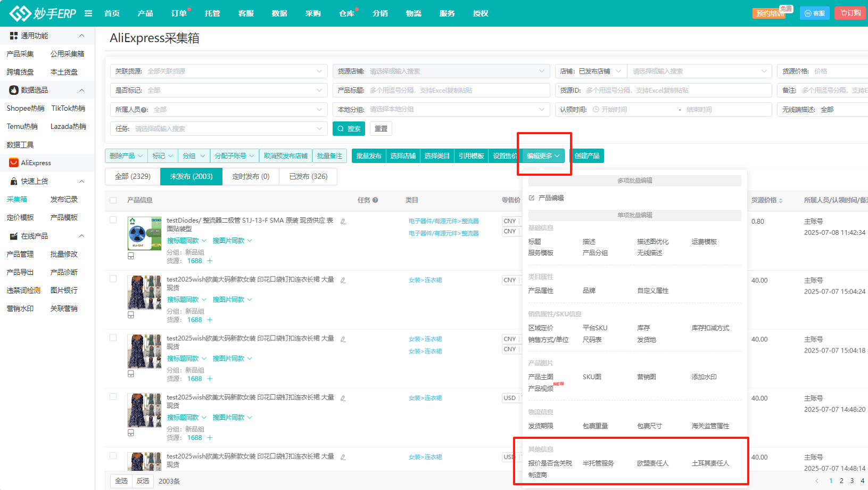Image resolution: width=868 pixels, height=490 pixels.
Task: Open the 仓库 top menu
Action: (346, 13)
